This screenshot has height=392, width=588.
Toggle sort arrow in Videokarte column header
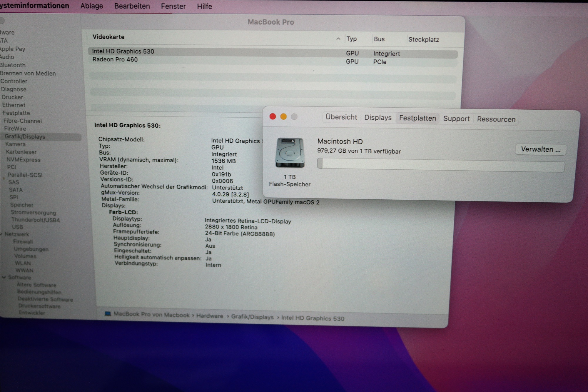click(x=338, y=39)
